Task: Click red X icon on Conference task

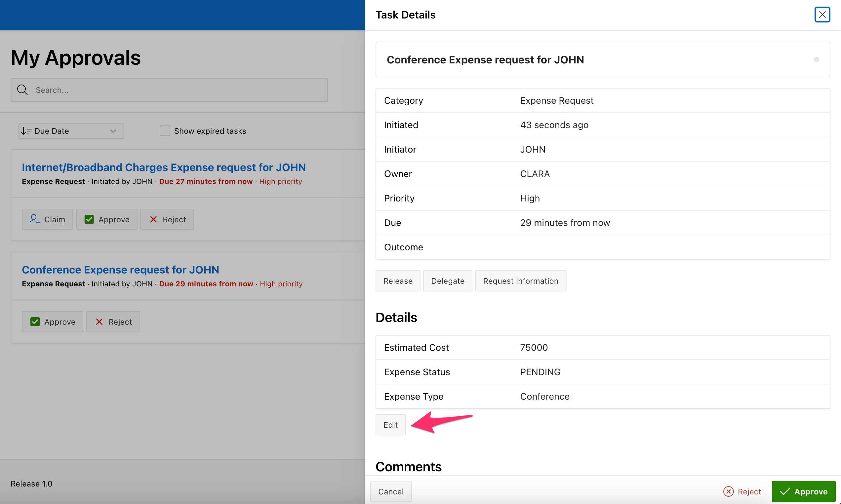Action: pyautogui.click(x=99, y=322)
